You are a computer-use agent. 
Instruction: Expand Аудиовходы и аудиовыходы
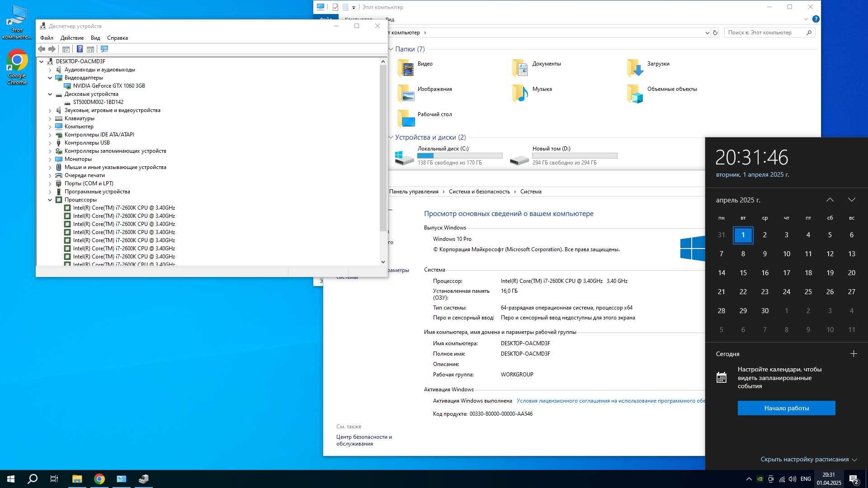pos(50,70)
